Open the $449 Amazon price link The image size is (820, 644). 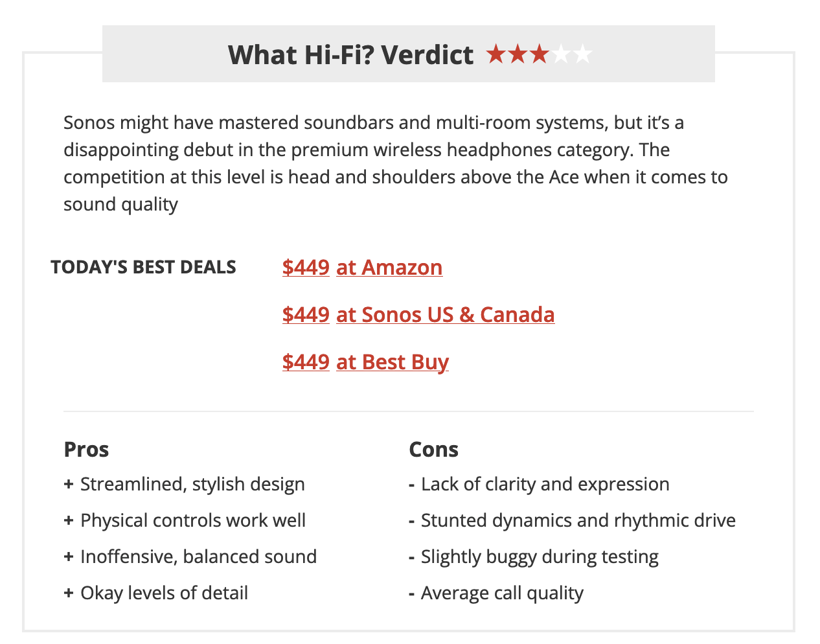(x=306, y=267)
